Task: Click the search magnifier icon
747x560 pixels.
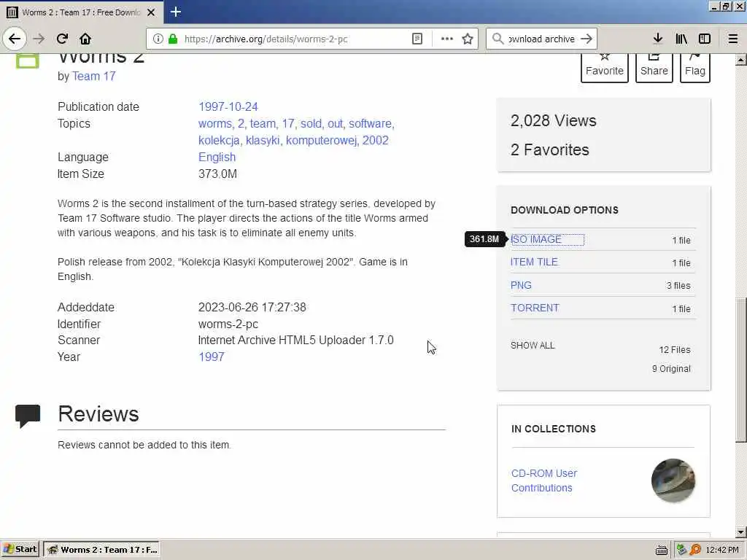Action: (x=498, y=39)
